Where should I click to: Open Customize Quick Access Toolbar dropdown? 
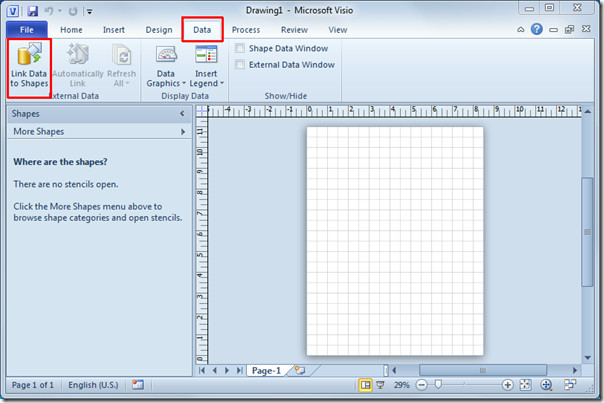89,12
